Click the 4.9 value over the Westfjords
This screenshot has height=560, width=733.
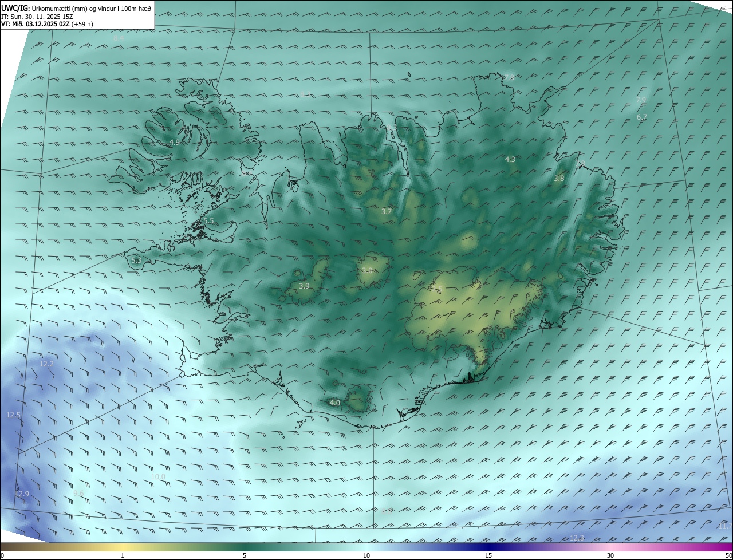175,142
